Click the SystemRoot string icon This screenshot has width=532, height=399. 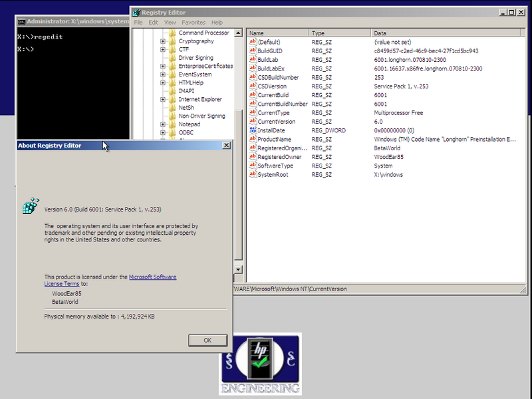tap(252, 174)
